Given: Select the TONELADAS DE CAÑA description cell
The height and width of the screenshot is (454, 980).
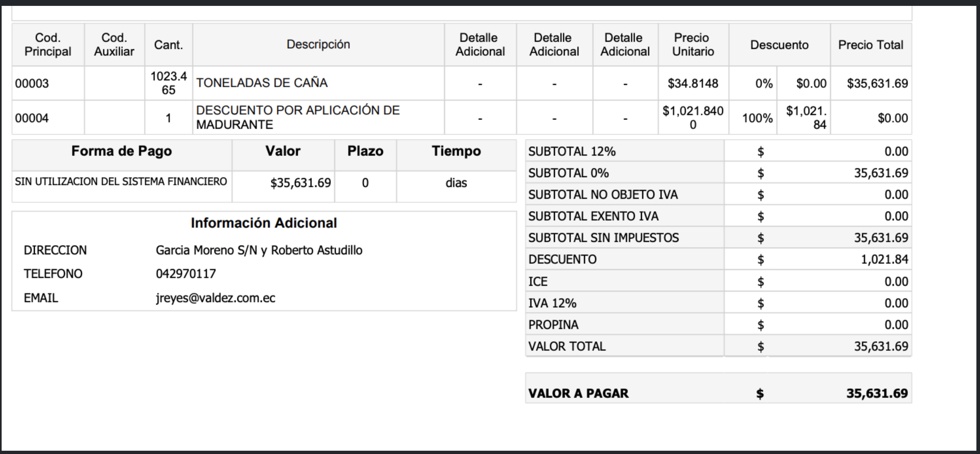Looking at the screenshot, I should point(262,83).
